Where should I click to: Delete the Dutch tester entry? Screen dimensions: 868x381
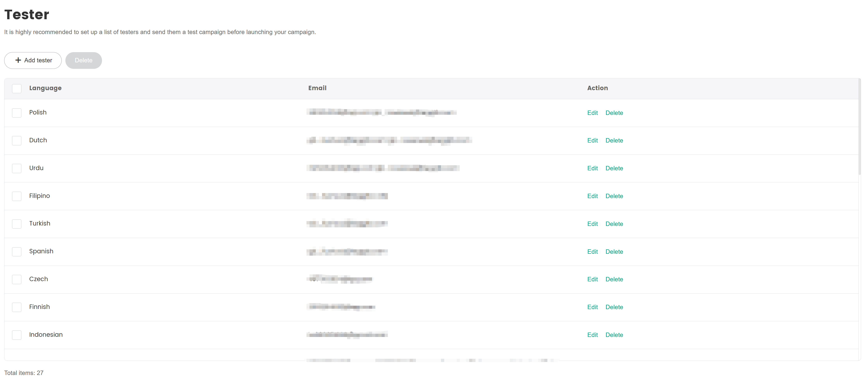coord(614,140)
